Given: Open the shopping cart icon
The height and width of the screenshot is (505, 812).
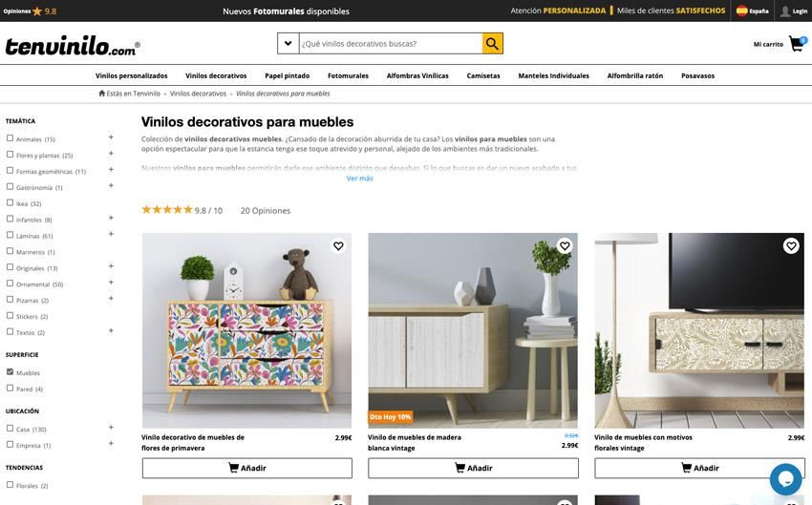Looking at the screenshot, I should 797,44.
